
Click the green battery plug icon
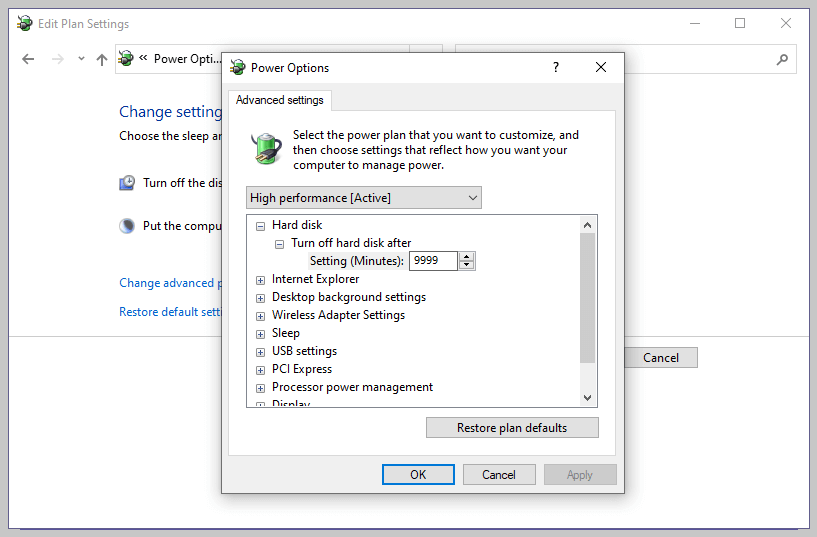266,148
